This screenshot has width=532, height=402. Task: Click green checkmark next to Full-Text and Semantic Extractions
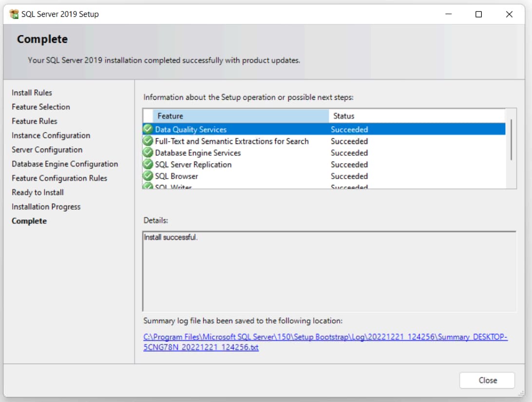[148, 141]
